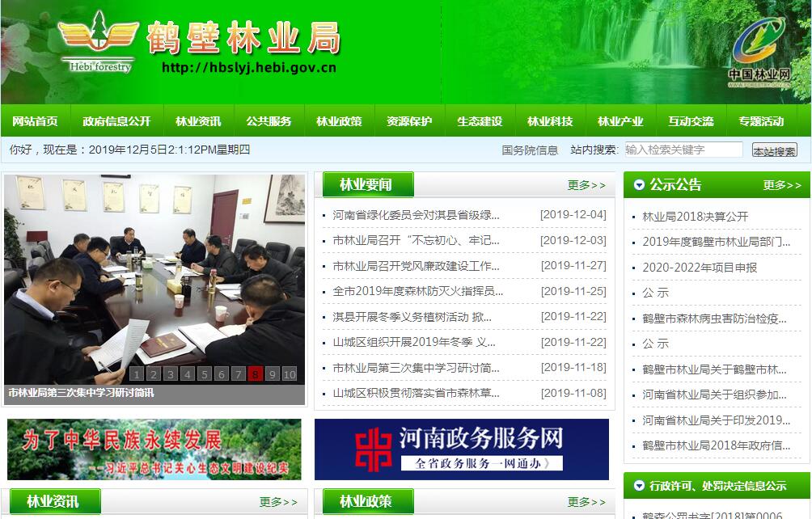Click the 鹤壁林业局 site title
This screenshot has width=812, height=519.
(x=243, y=38)
